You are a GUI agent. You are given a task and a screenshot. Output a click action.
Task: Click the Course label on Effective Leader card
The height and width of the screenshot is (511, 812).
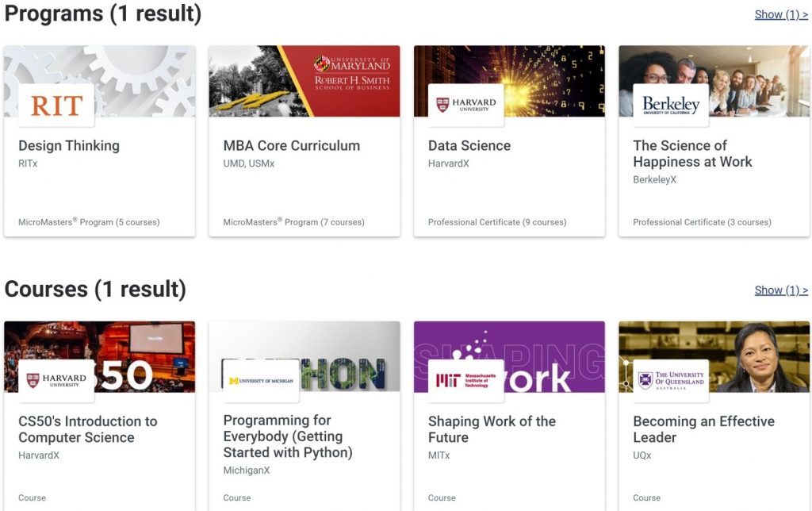pyautogui.click(x=647, y=498)
